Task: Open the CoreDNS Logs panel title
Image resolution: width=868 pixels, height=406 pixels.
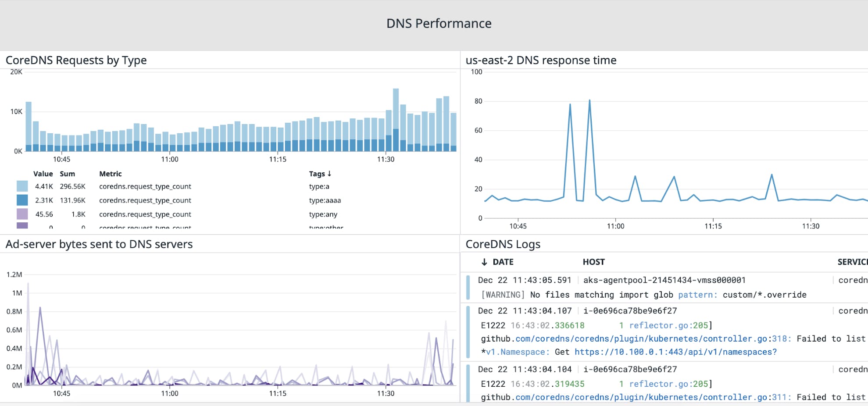Action: pos(503,244)
